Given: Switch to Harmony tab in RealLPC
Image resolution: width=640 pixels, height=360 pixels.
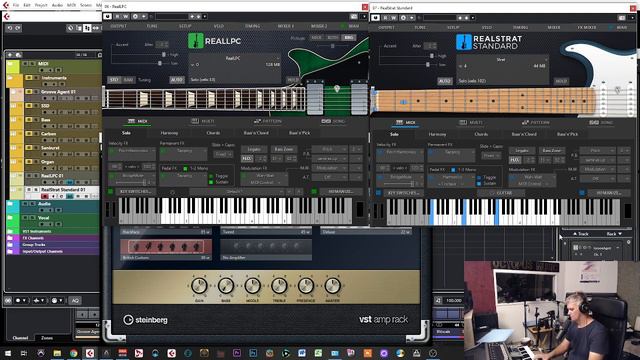Looking at the screenshot, I should click(x=169, y=133).
